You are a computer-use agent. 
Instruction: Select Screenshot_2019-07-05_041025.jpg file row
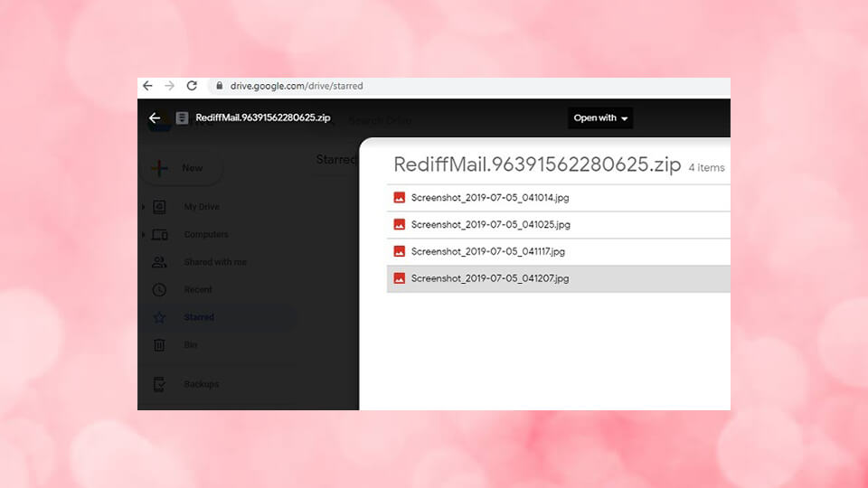pos(489,224)
